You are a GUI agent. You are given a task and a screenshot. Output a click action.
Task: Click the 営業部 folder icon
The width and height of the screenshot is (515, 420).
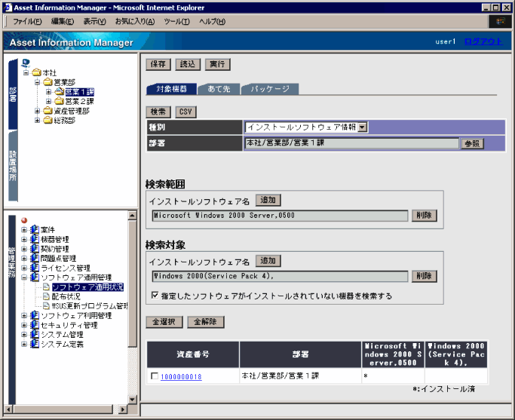tap(48, 82)
